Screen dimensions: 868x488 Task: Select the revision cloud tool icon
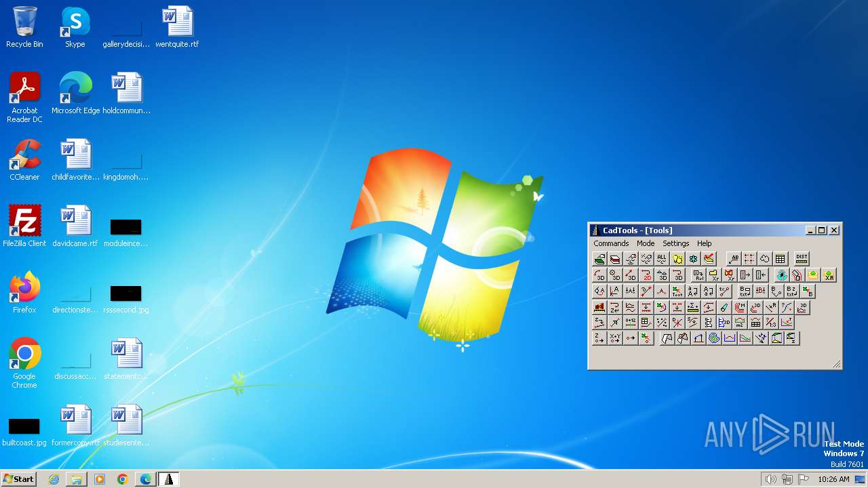tap(765, 258)
